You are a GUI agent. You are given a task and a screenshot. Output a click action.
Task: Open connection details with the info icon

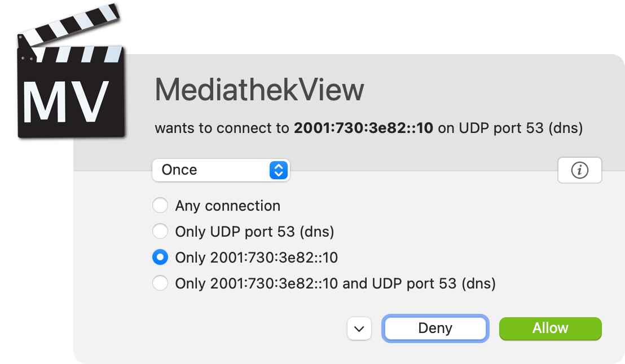(579, 170)
